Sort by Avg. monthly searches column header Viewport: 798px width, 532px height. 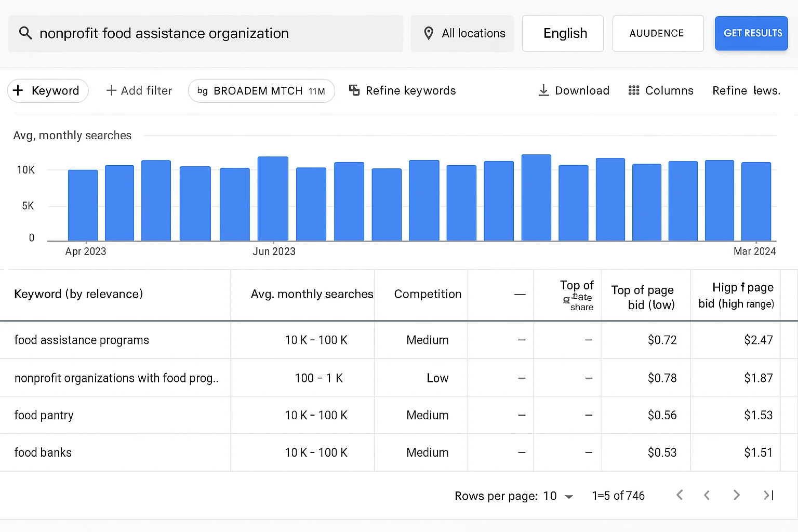(x=311, y=294)
